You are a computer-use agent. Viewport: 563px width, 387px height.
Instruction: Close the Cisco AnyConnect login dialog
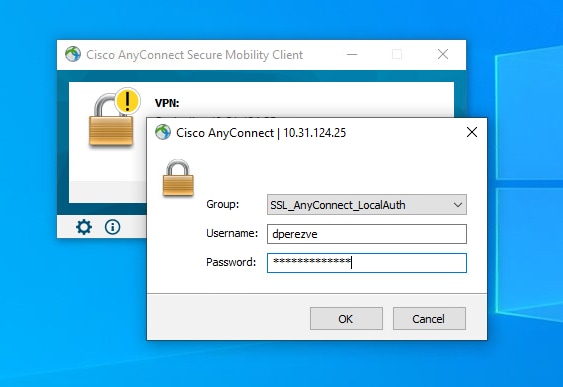[x=472, y=132]
